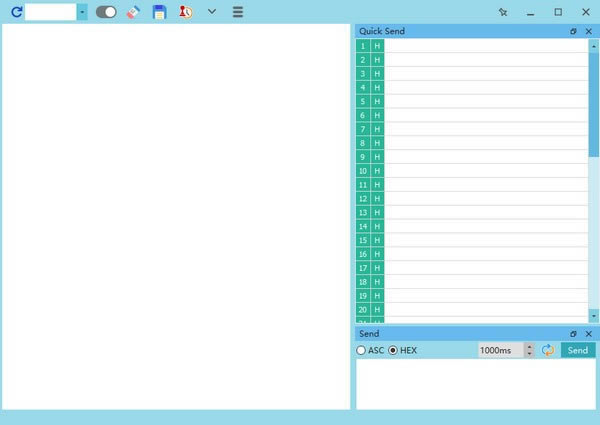The width and height of the screenshot is (600, 425).
Task: Open the hamburger menu
Action: [238, 12]
